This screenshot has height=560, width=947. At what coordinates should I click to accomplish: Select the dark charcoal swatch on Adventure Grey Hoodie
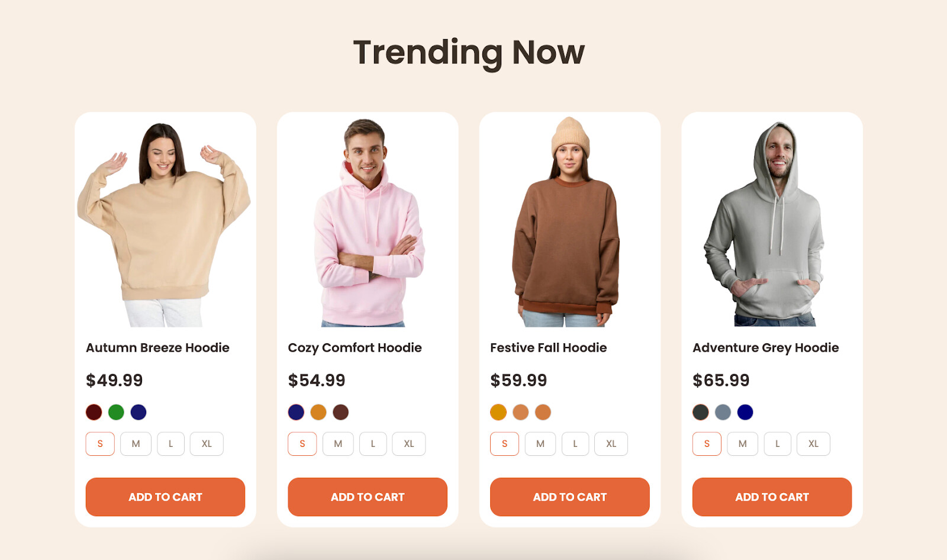point(701,412)
